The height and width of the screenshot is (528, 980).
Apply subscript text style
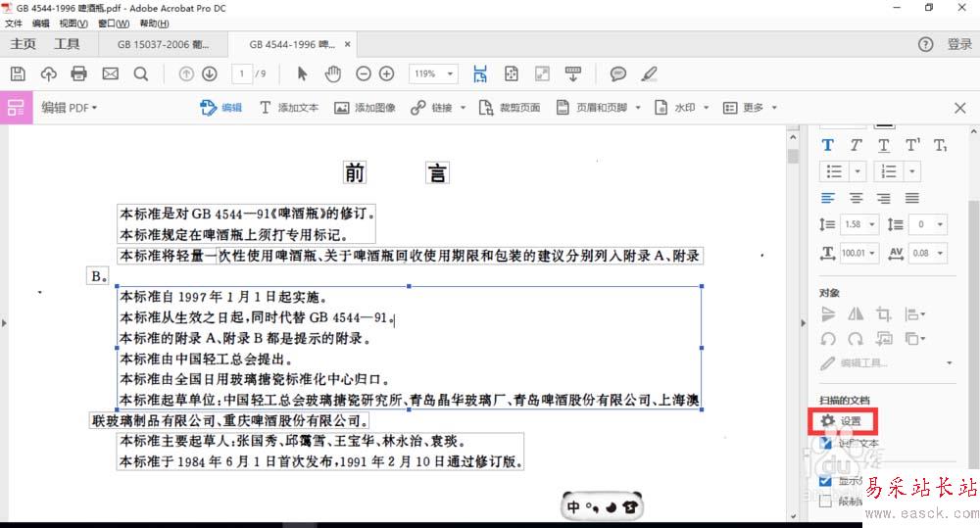pyautogui.click(x=941, y=146)
